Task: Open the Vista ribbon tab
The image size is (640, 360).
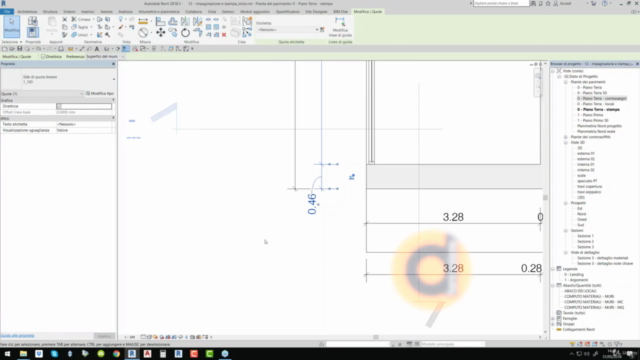Action: tap(212, 12)
